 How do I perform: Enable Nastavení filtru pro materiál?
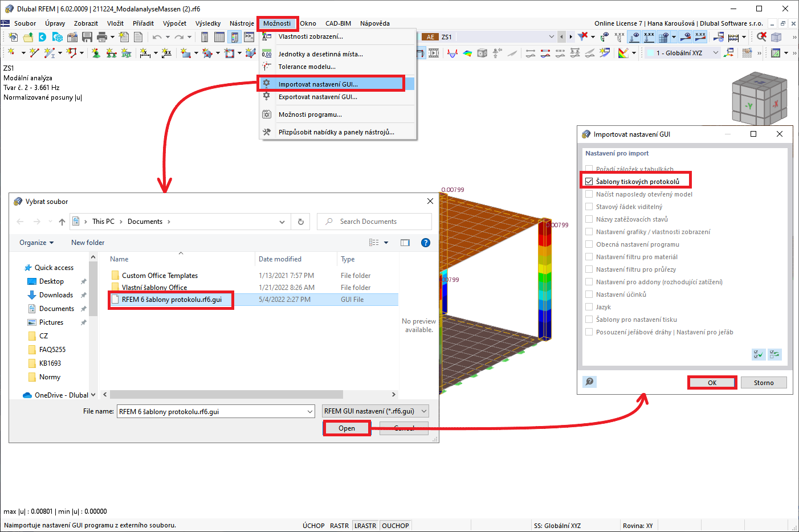[x=589, y=257]
